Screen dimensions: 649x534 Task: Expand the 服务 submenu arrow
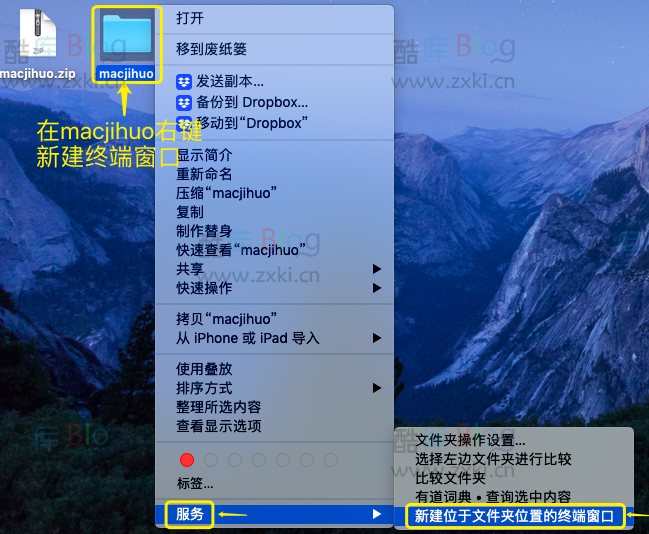[377, 514]
